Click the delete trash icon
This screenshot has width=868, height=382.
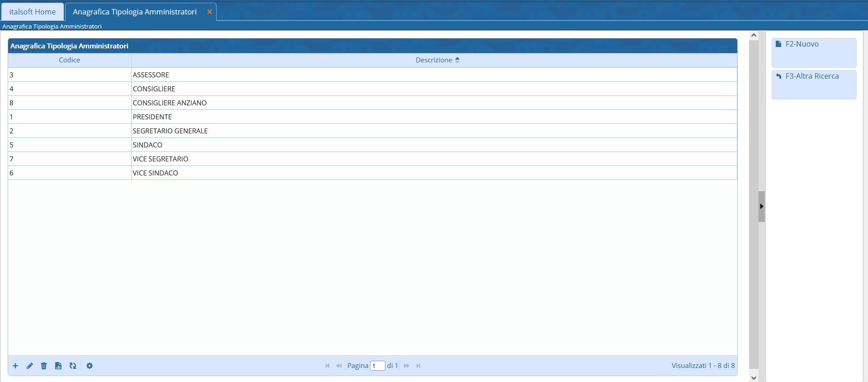(x=44, y=366)
